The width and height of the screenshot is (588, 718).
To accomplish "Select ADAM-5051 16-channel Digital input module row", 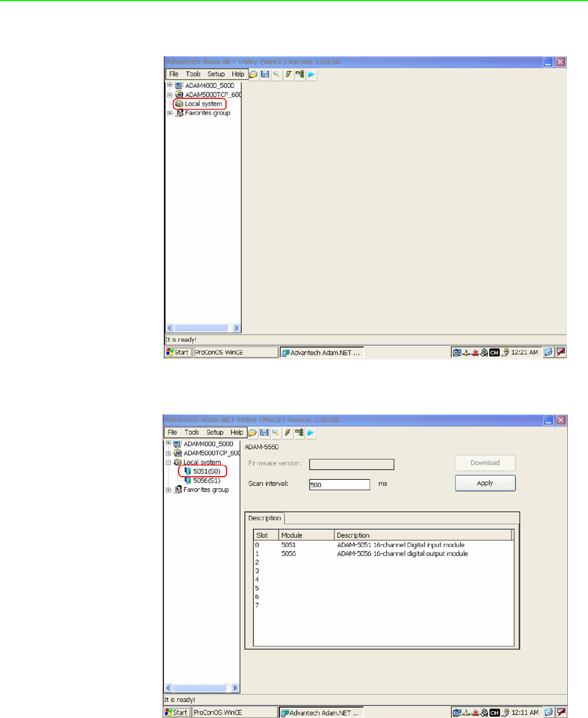I will tap(383, 545).
